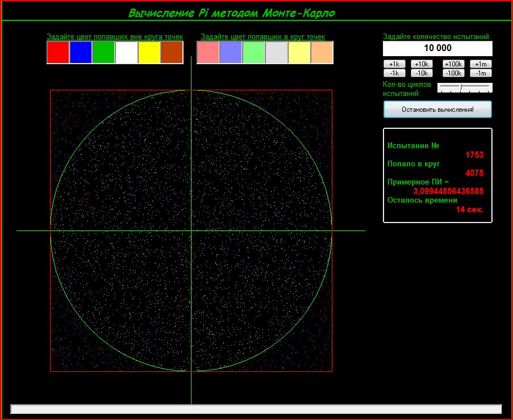This screenshot has width=513, height=420.
Task: Pick blue swatch for points outside circle
Action: tap(81, 52)
